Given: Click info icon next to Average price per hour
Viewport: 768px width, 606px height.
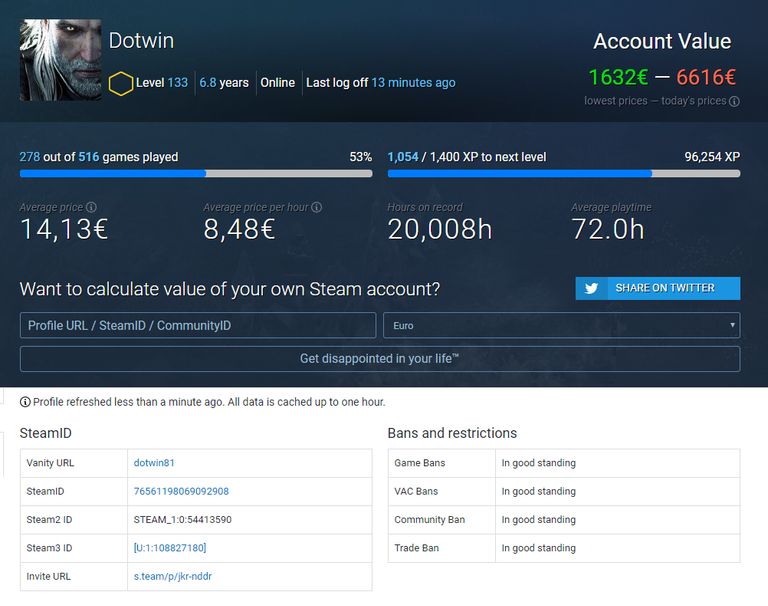Looking at the screenshot, I should pyautogui.click(x=317, y=208).
